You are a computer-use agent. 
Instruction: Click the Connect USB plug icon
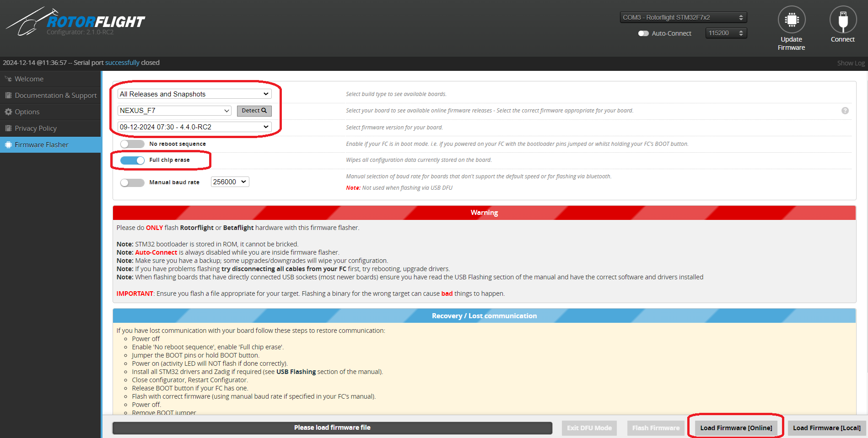click(x=842, y=20)
